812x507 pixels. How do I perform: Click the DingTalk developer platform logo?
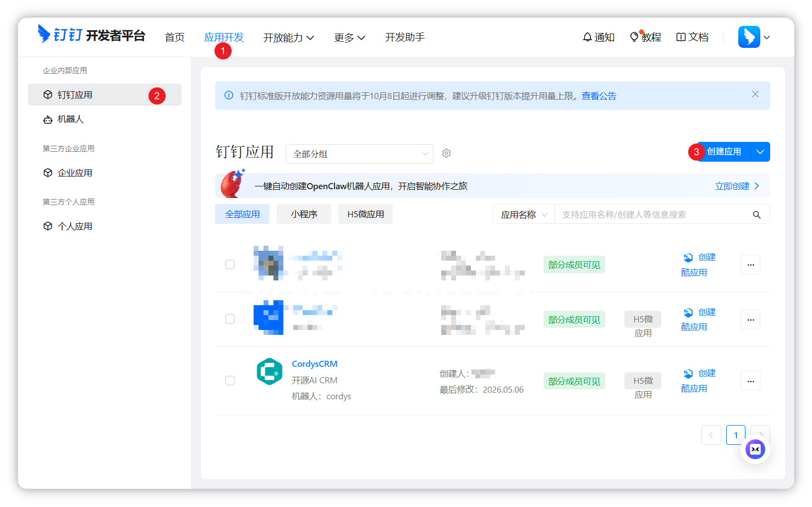pos(91,35)
